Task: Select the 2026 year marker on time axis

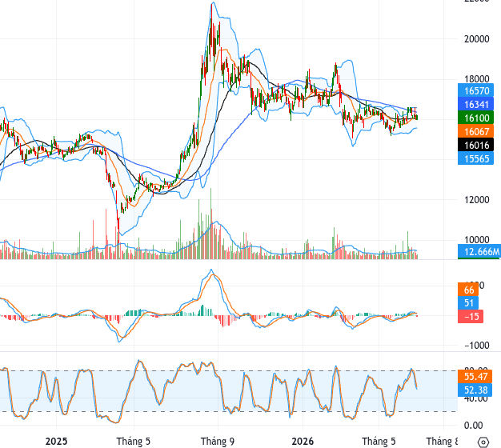Action: 303,442
